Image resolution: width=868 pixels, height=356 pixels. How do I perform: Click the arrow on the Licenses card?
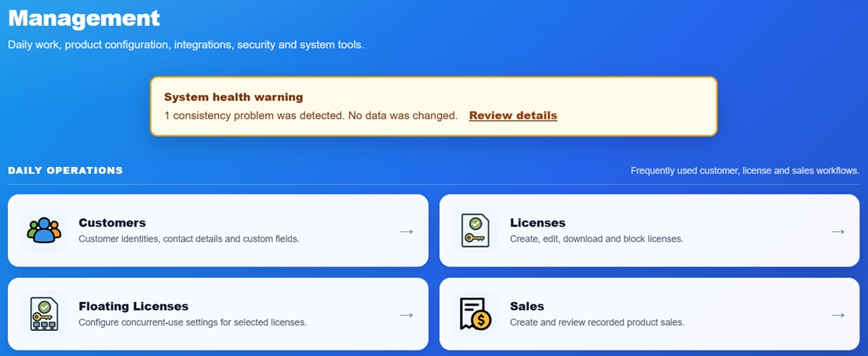[837, 231]
